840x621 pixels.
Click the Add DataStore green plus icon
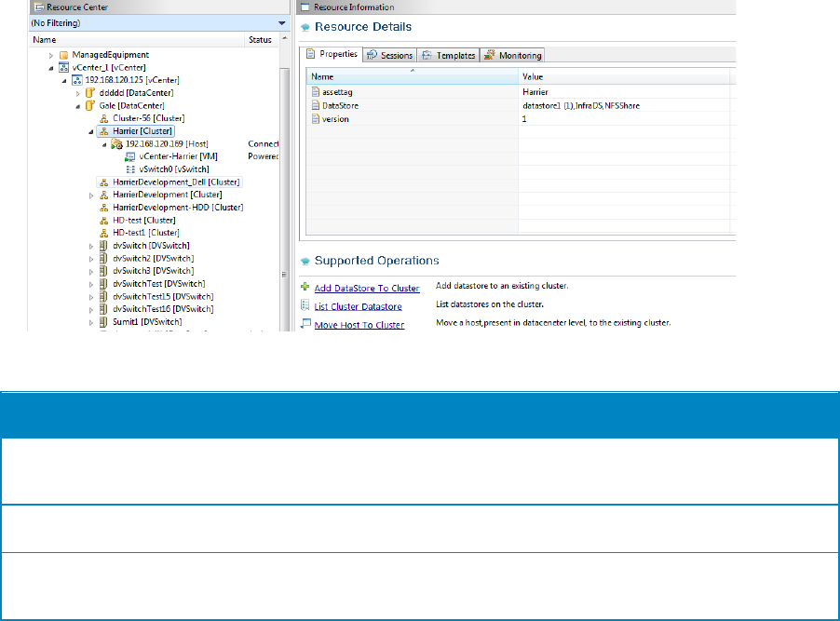(305, 289)
